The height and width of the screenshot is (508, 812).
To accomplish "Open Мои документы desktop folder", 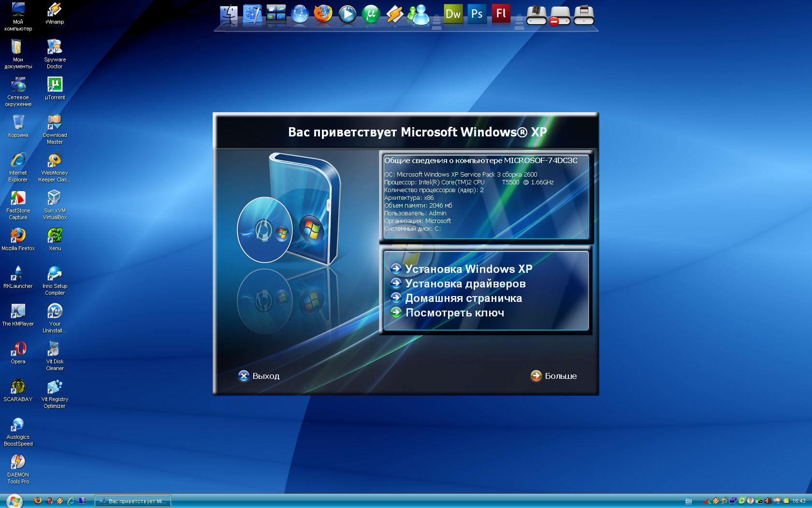I will point(18,54).
